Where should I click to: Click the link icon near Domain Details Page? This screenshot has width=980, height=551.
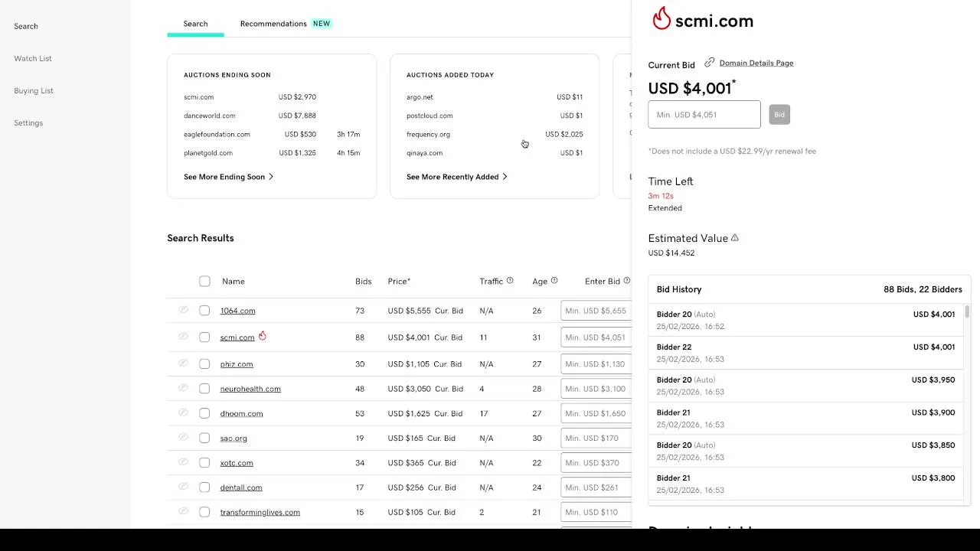pos(710,63)
